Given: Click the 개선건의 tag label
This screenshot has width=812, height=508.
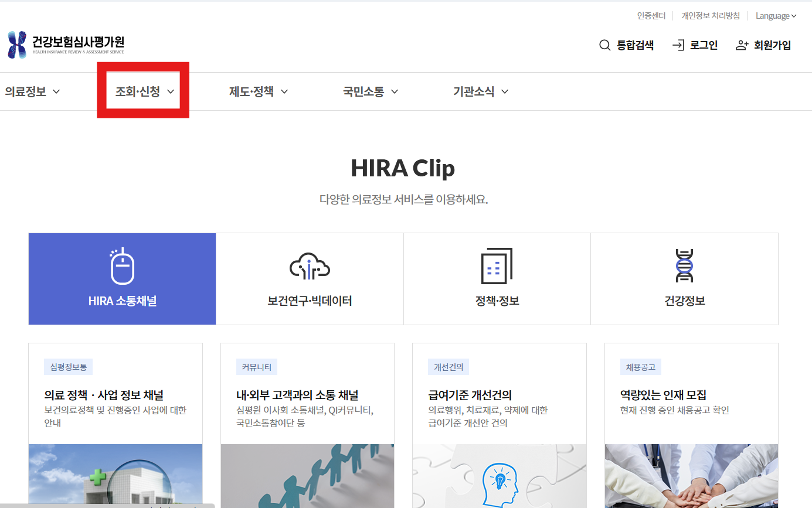Looking at the screenshot, I should (449, 367).
